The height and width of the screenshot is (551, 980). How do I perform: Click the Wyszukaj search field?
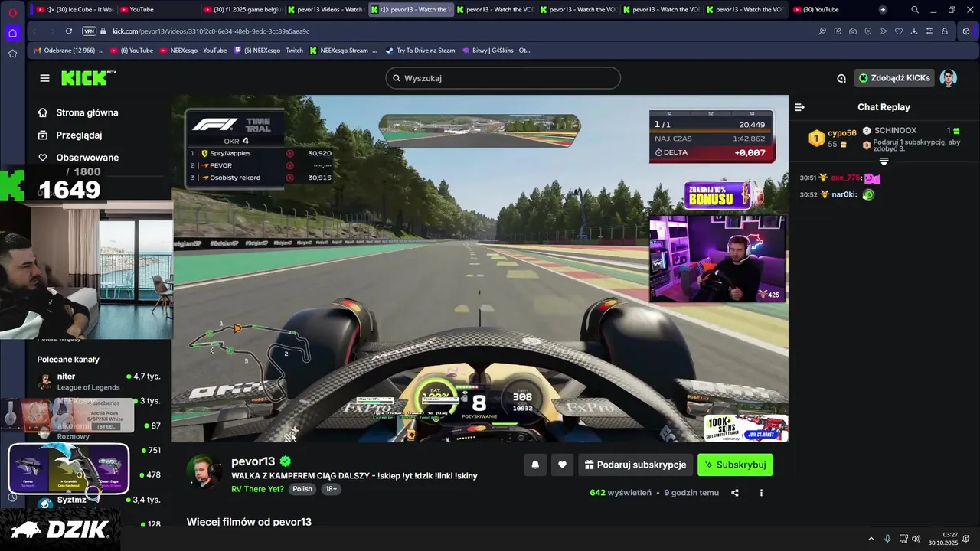(503, 78)
